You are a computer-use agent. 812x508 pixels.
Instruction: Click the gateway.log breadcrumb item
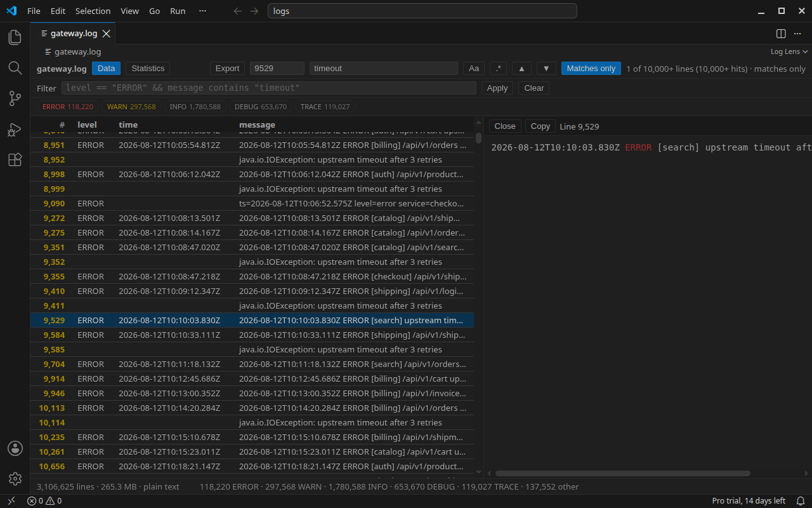click(73, 51)
